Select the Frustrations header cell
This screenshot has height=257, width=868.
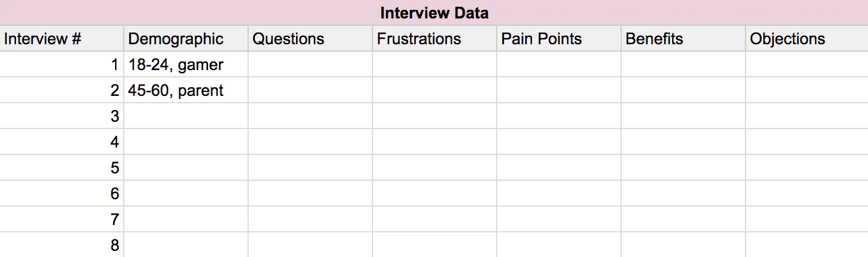[x=435, y=39]
